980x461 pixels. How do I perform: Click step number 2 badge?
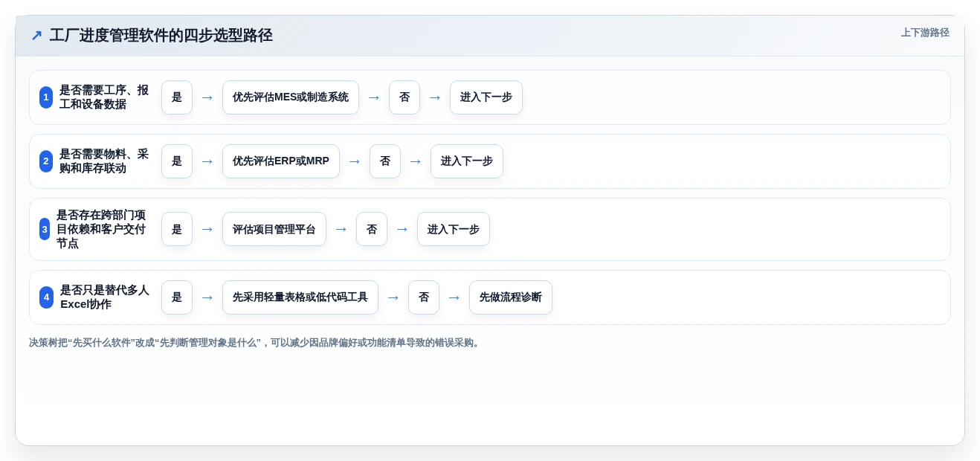(46, 161)
